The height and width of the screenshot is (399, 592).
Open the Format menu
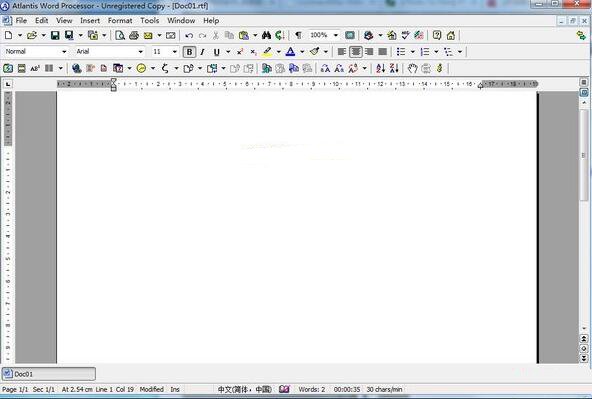[120, 21]
